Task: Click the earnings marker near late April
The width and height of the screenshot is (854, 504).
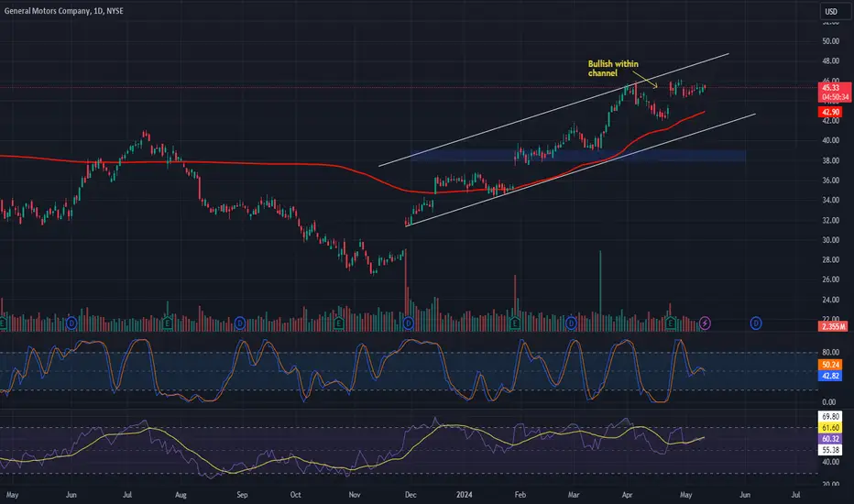Action: pyautogui.click(x=670, y=323)
